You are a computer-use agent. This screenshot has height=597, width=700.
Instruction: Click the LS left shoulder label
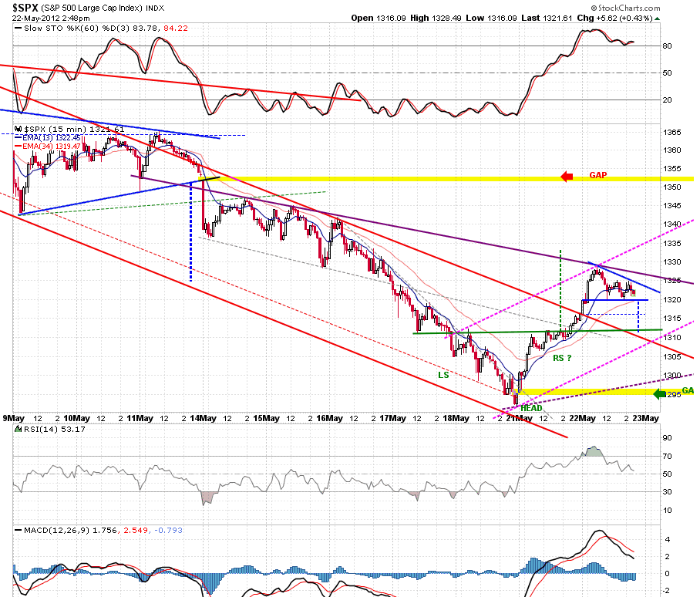point(443,375)
